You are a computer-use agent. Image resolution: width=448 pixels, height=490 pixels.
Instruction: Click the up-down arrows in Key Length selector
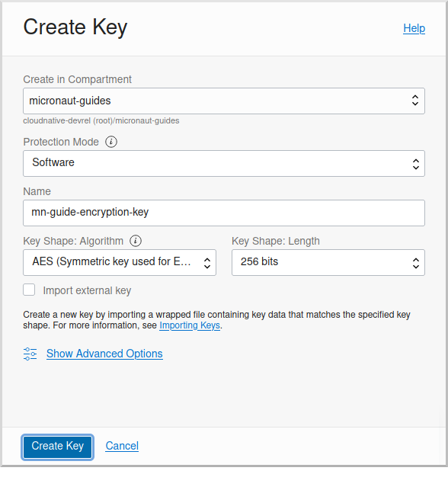(415, 263)
